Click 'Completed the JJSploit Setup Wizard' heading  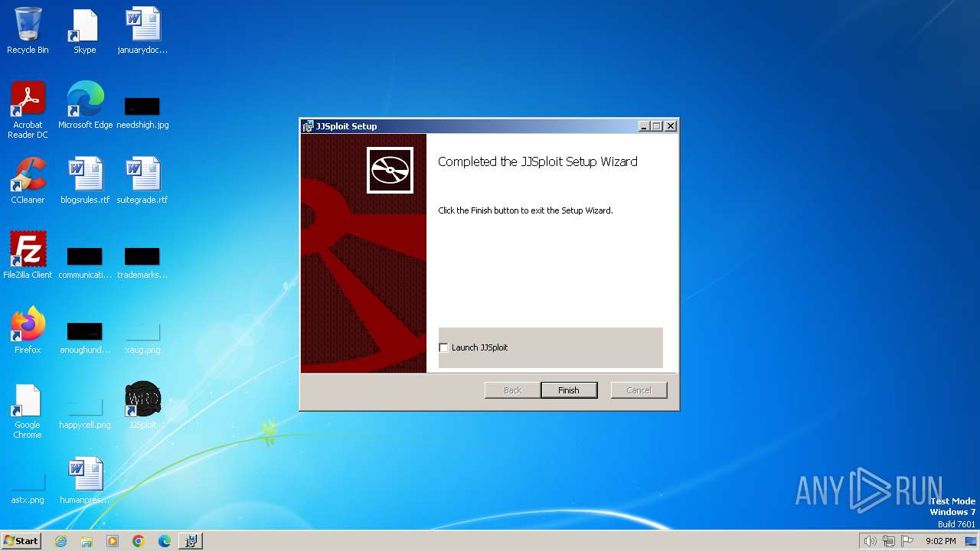coord(537,161)
